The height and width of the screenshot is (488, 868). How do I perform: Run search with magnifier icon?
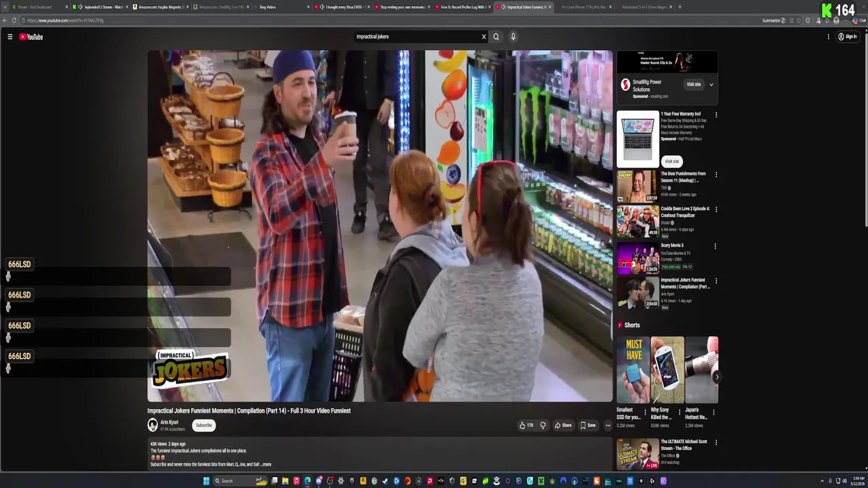tap(496, 37)
